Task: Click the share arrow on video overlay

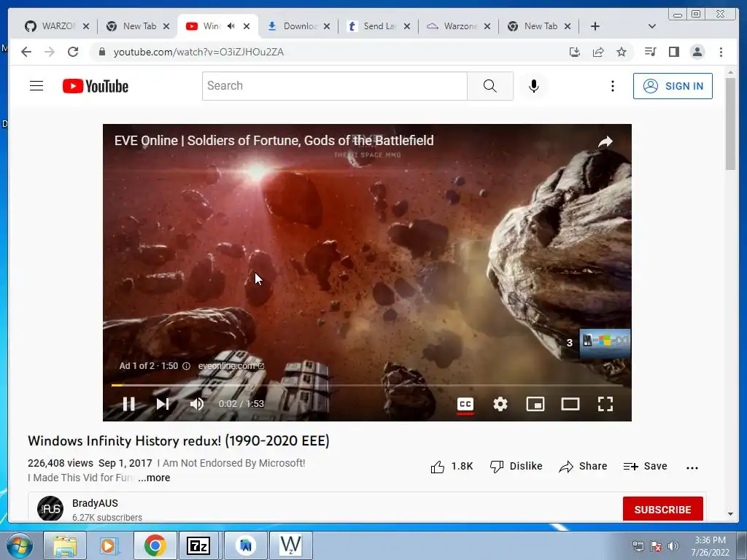Action: (605, 141)
